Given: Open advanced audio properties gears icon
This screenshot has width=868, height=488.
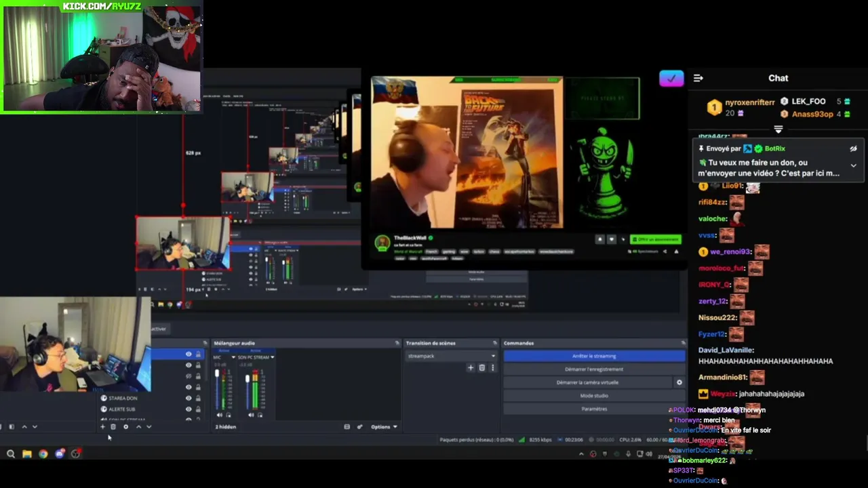Looking at the screenshot, I should pos(359,427).
